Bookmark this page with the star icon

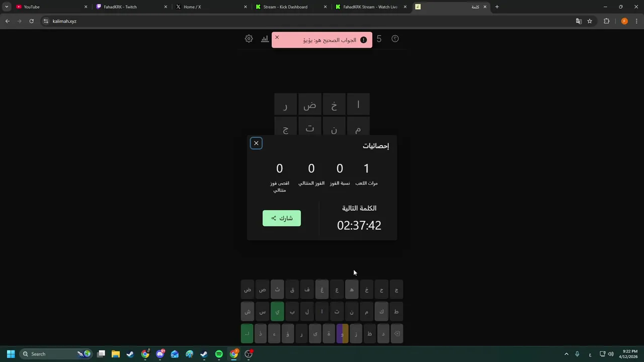(590, 21)
